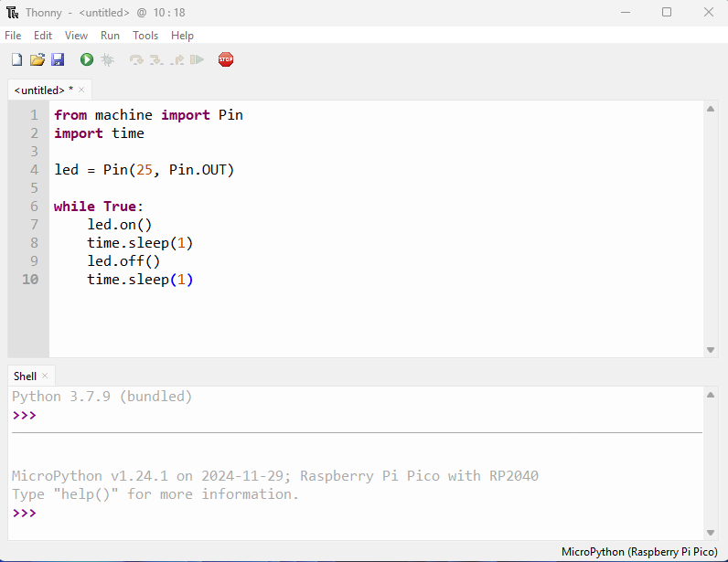Click the Step into debug icon
Image resolution: width=728 pixels, height=562 pixels.
tap(156, 59)
